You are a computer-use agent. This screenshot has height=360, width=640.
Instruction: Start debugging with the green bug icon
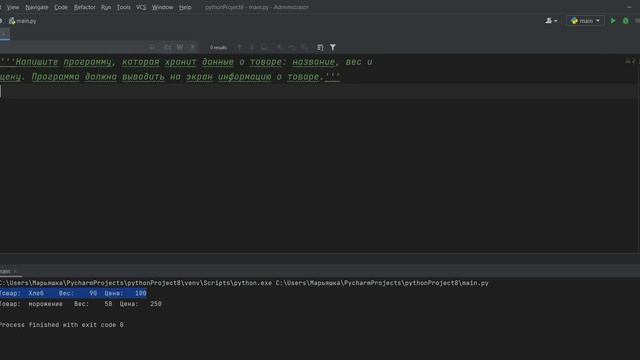pyautogui.click(x=625, y=21)
